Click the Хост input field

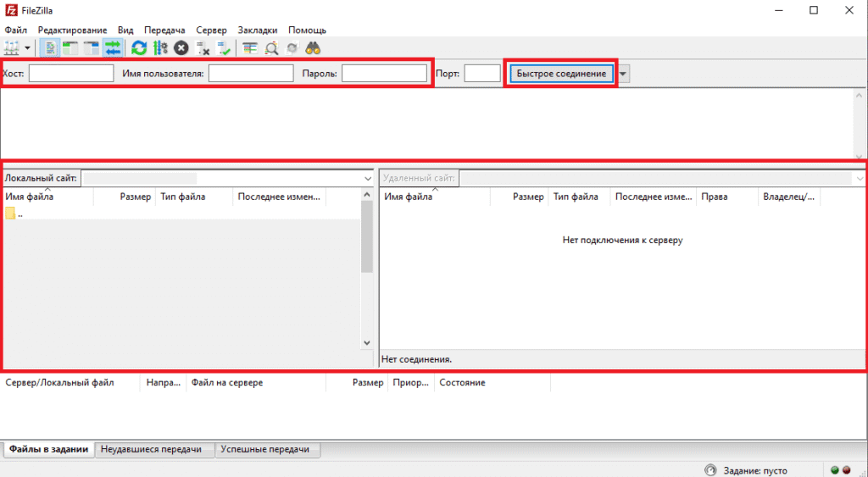click(71, 73)
